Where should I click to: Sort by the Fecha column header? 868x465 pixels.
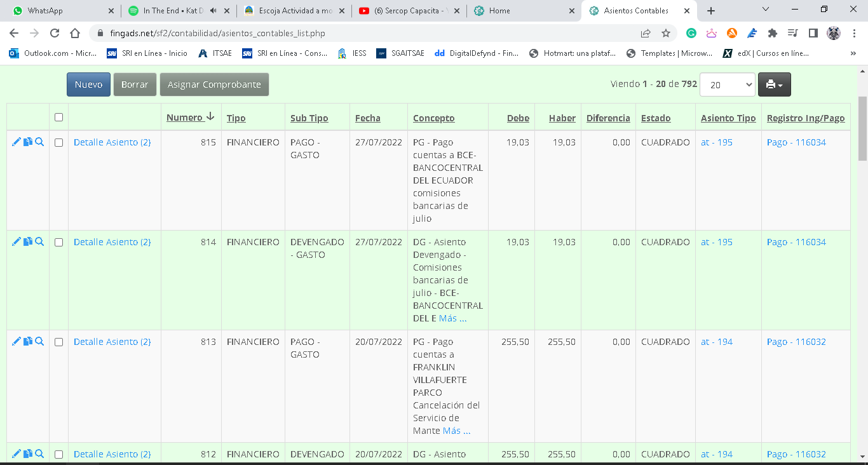(367, 118)
